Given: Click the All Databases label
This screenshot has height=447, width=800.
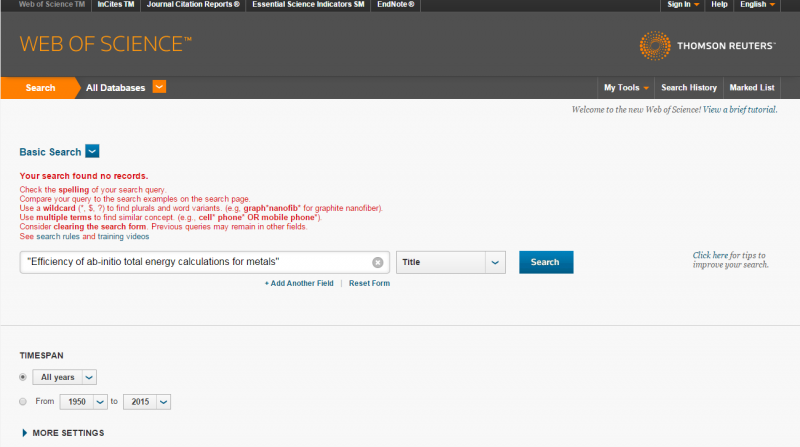Looking at the screenshot, I should [115, 88].
